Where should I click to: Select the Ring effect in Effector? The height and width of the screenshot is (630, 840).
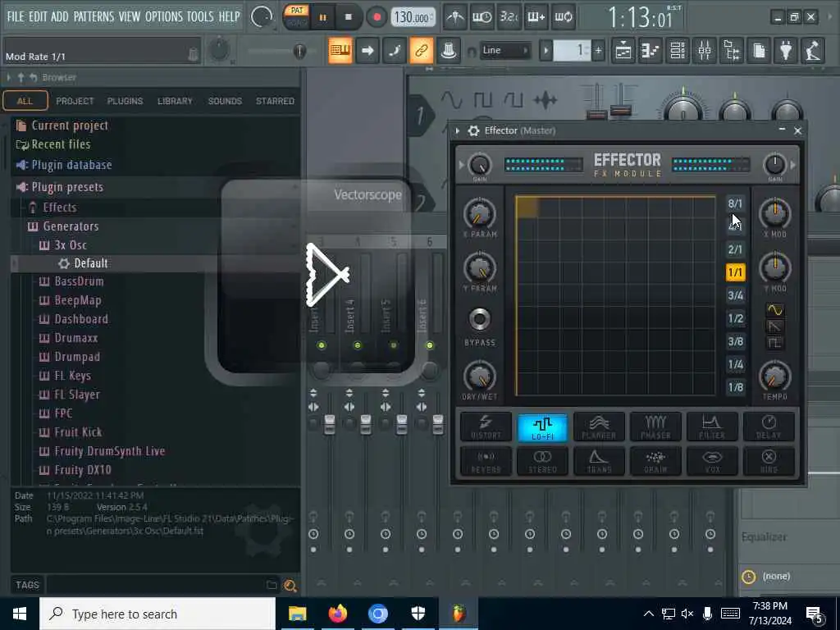pos(769,461)
